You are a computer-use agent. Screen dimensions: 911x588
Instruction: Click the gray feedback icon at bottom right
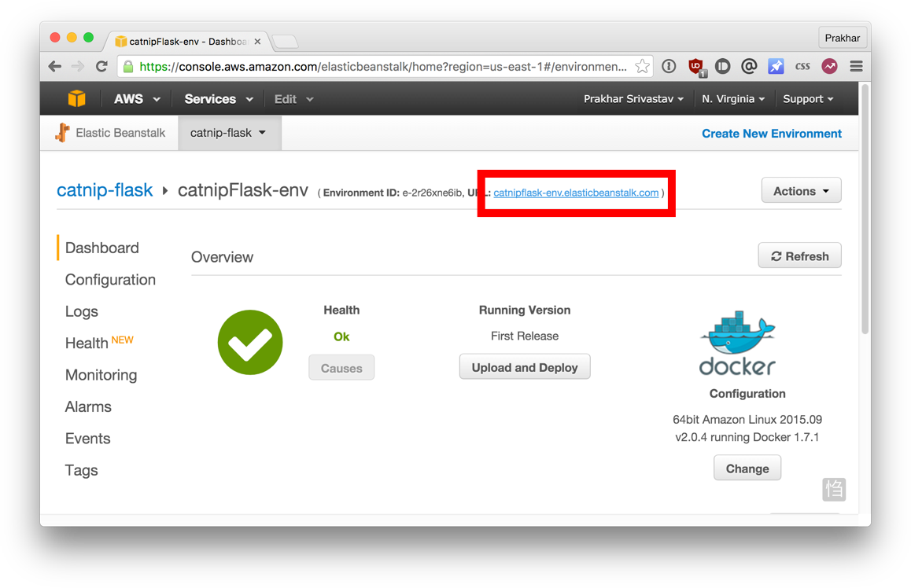(834, 489)
